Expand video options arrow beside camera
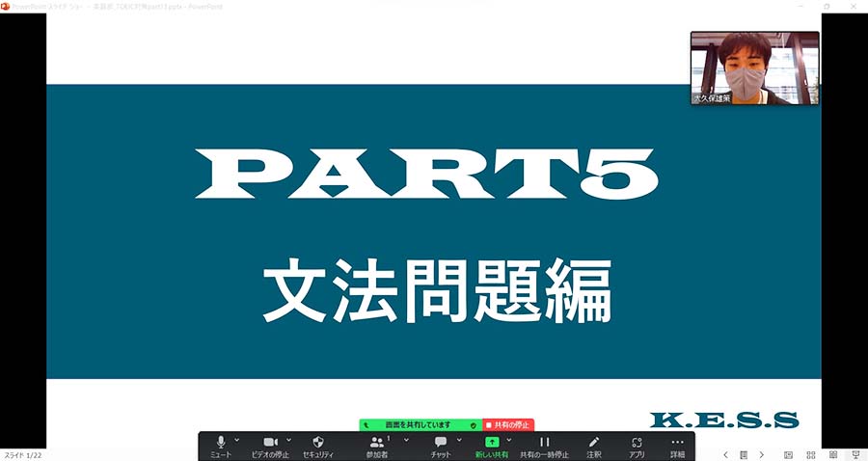Viewport: 868px width, 461px height. (288, 439)
